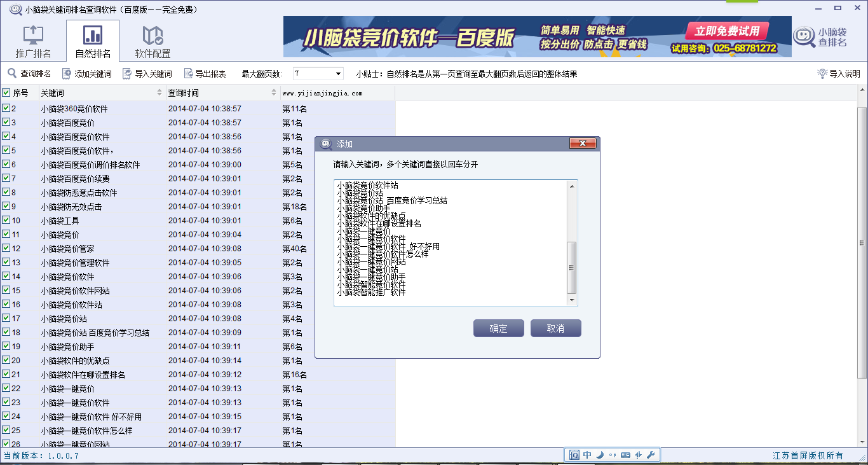Click the 第16名 rank cell
Viewport: 868px width, 465px height.
click(295, 375)
